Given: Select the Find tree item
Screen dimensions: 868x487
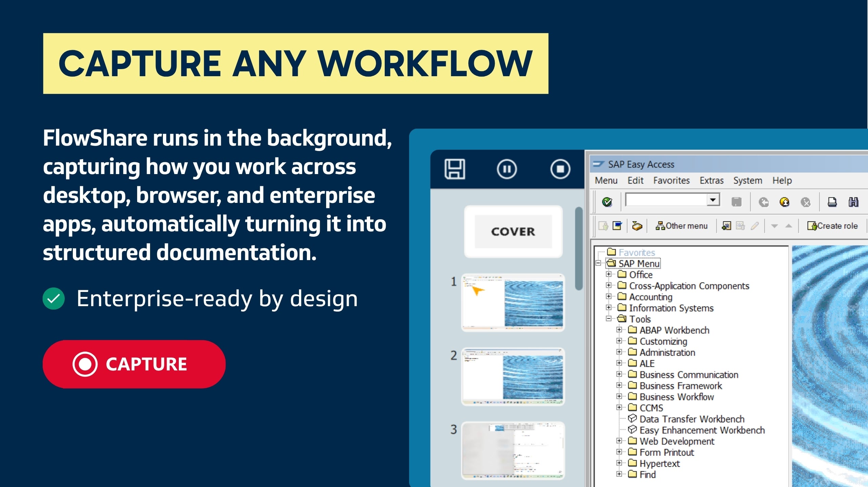Looking at the screenshot, I should 648,474.
